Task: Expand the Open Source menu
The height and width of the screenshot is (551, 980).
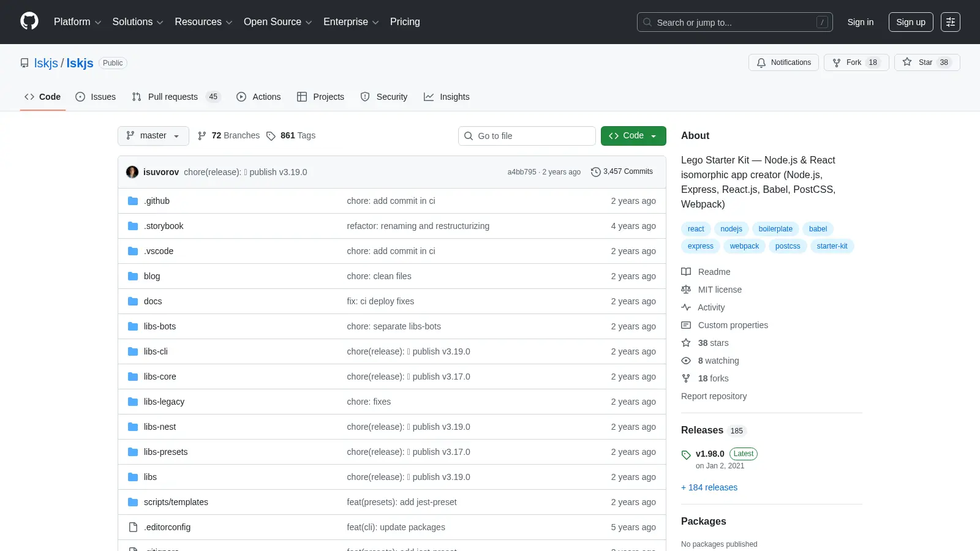Action: coord(278,22)
